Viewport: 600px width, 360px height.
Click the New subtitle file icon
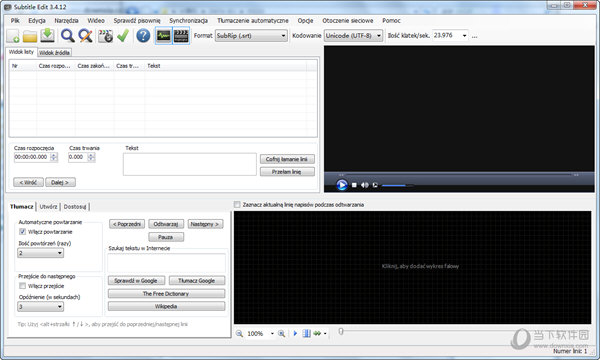(13, 36)
